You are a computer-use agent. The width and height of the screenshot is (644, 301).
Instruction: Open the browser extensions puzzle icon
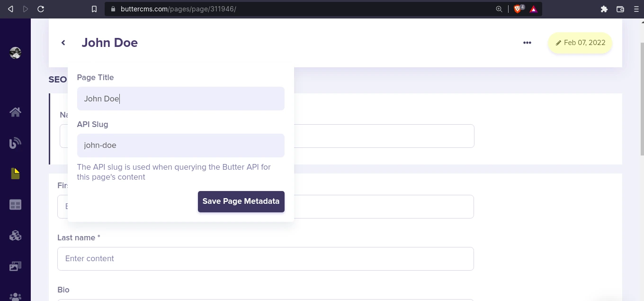[x=604, y=9]
